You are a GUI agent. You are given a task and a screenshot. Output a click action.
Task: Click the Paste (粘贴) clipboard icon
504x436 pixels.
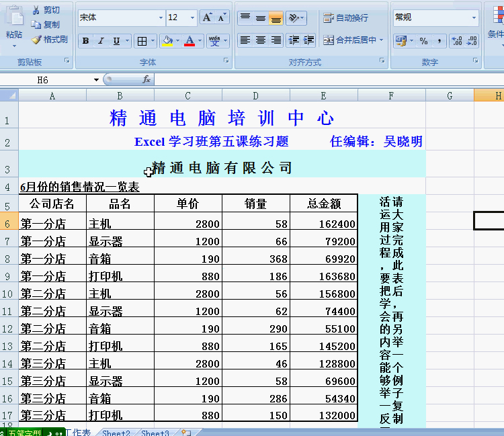[14, 16]
